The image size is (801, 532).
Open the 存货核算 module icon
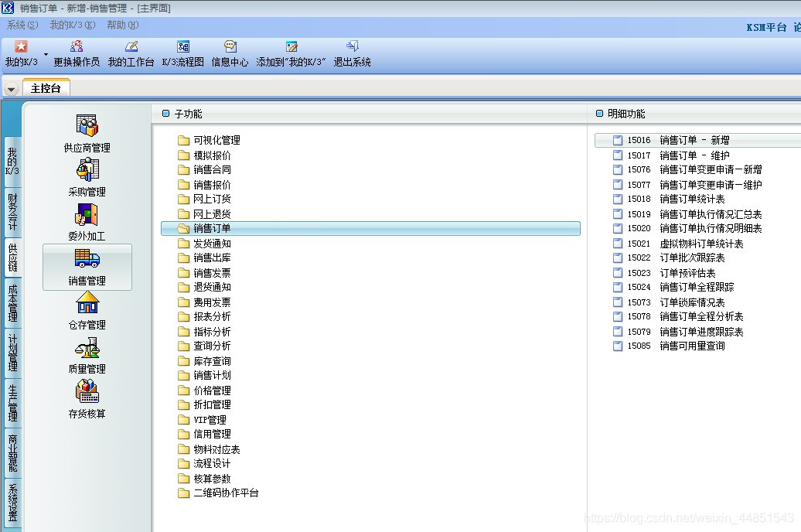(x=87, y=400)
